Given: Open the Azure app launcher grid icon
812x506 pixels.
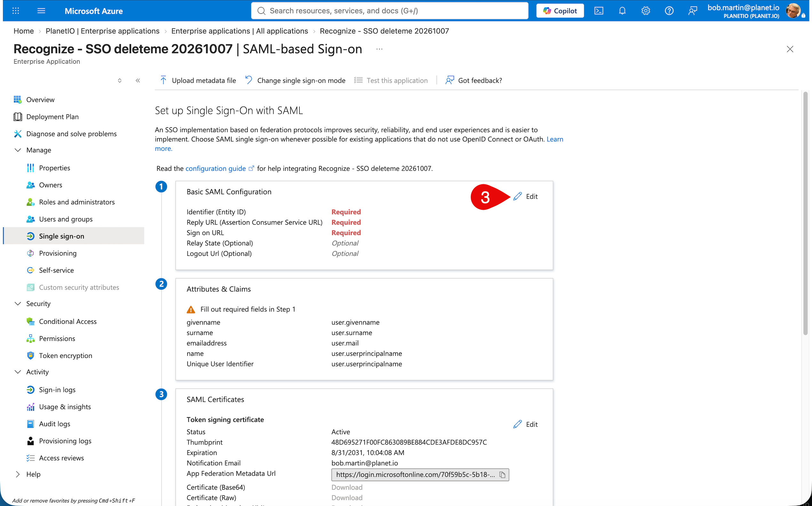Looking at the screenshot, I should click(x=16, y=11).
